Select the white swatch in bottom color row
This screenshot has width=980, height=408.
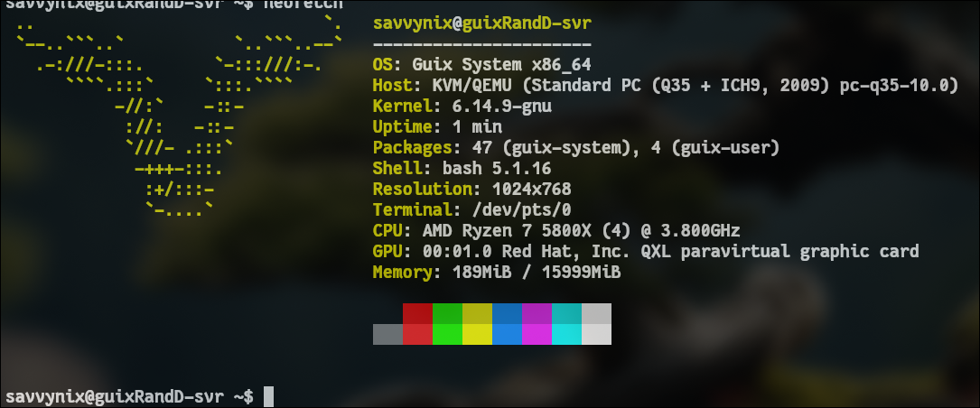(x=596, y=334)
